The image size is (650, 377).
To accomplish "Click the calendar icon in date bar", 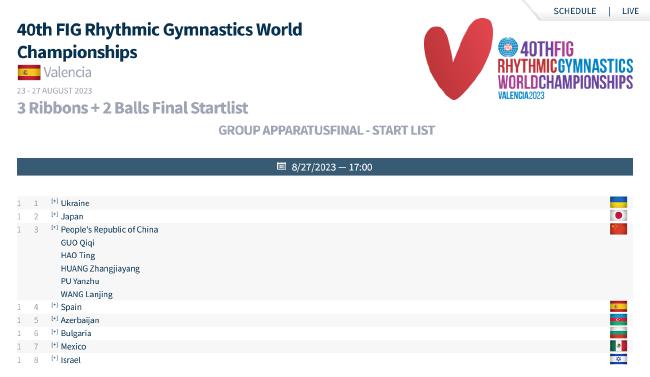I will (x=281, y=166).
